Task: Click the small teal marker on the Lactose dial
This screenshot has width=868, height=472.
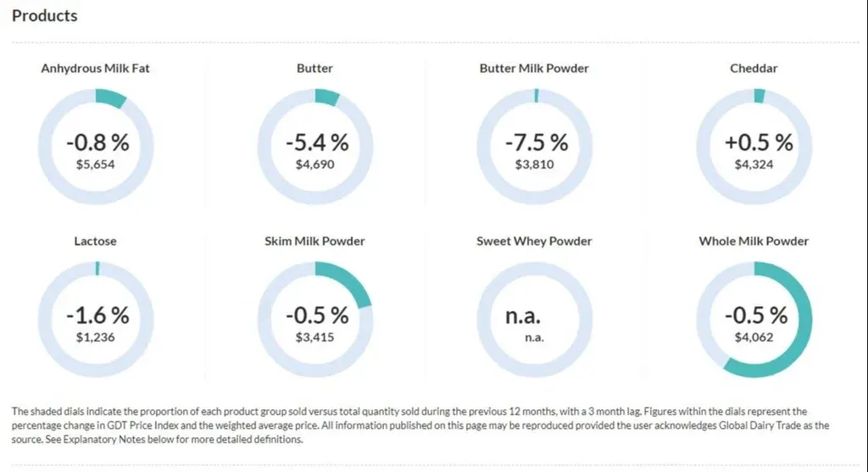Action: [97, 268]
